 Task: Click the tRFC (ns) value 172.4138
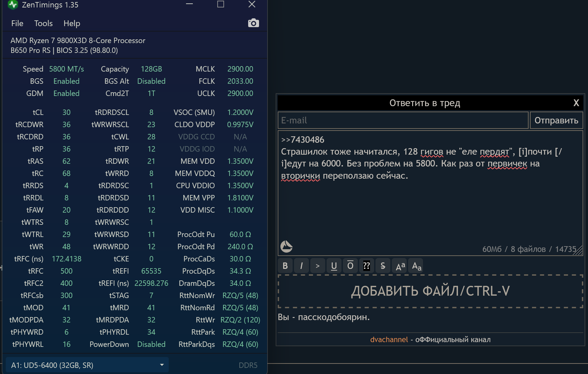click(x=67, y=259)
